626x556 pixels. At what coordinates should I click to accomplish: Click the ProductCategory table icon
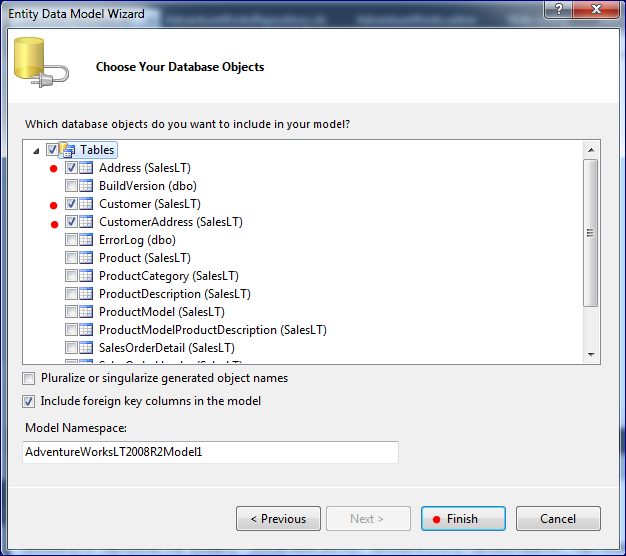pyautogui.click(x=86, y=275)
